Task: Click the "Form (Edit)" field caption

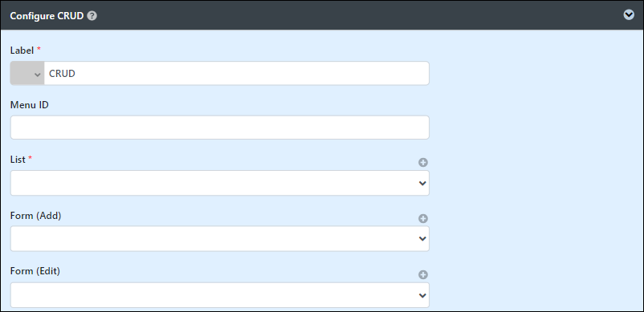Action: [x=35, y=271]
